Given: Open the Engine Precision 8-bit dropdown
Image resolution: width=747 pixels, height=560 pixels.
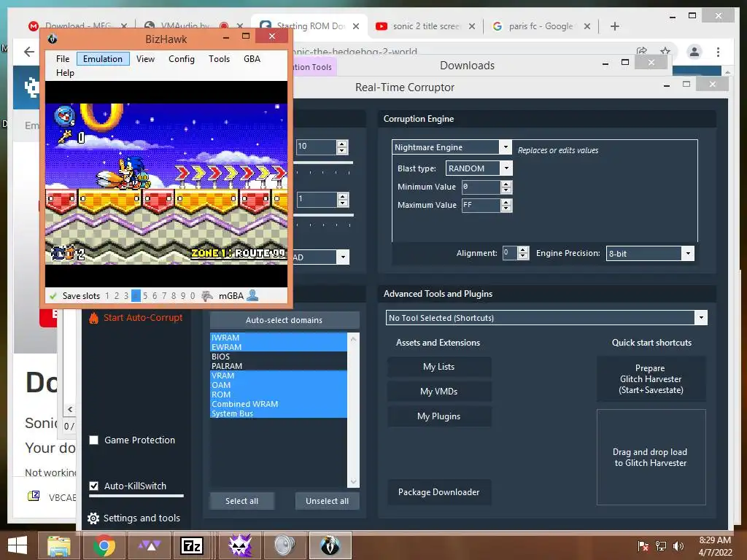Looking at the screenshot, I should point(688,253).
